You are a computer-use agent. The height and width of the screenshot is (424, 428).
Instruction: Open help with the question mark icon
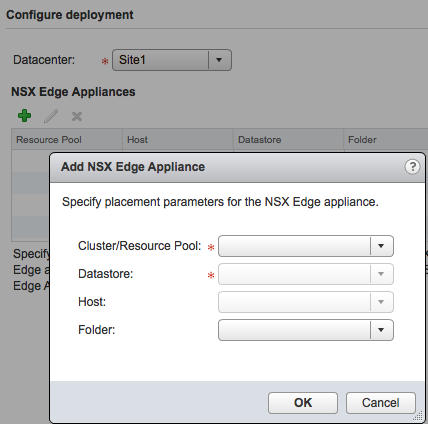(412, 166)
